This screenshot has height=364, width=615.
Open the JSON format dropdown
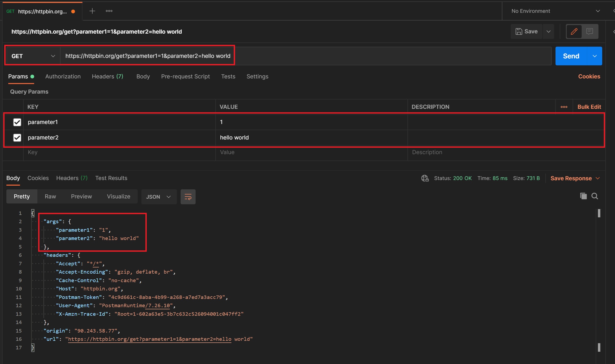[x=158, y=197]
